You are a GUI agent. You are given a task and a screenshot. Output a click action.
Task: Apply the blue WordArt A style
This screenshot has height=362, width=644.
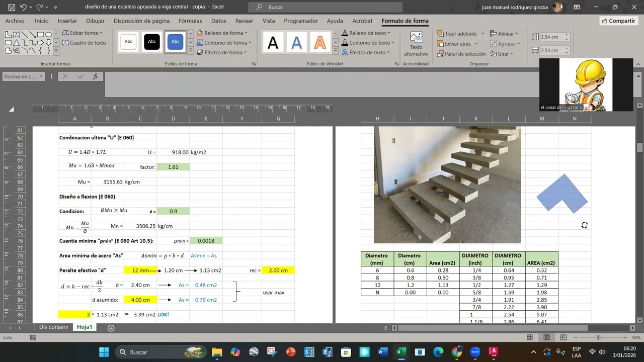click(296, 43)
